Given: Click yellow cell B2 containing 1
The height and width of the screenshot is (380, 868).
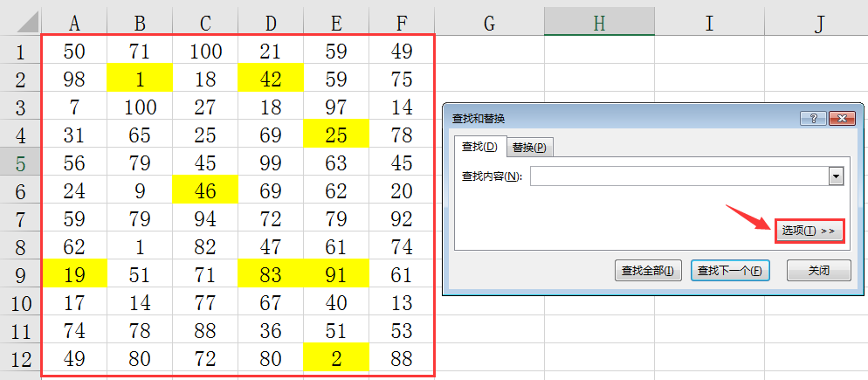Looking at the screenshot, I should [140, 79].
